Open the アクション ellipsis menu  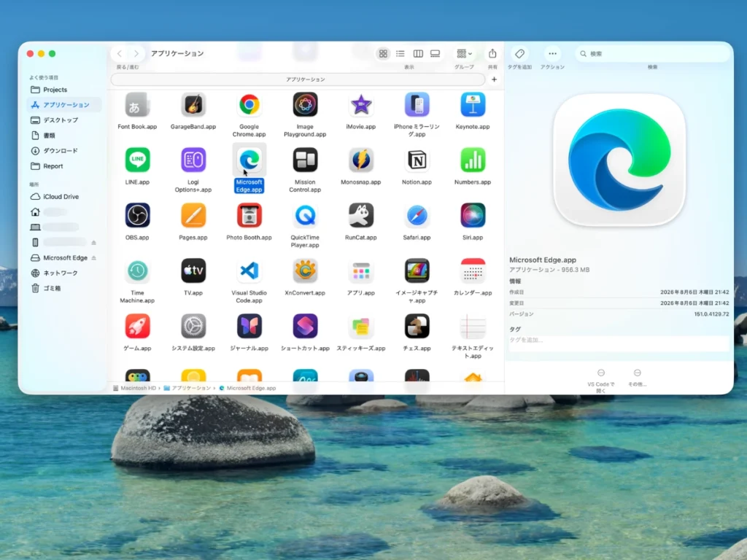pyautogui.click(x=552, y=54)
